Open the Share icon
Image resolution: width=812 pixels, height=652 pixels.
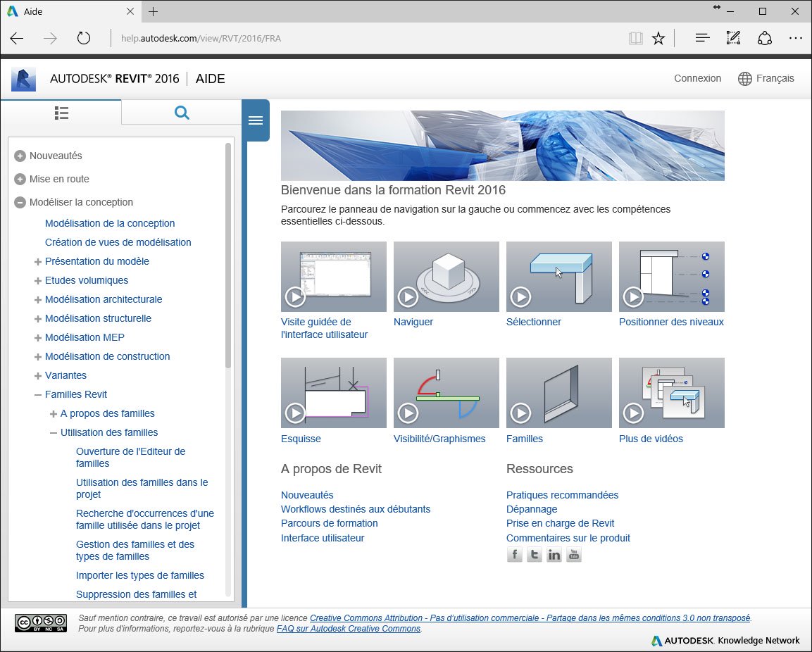[x=765, y=38]
